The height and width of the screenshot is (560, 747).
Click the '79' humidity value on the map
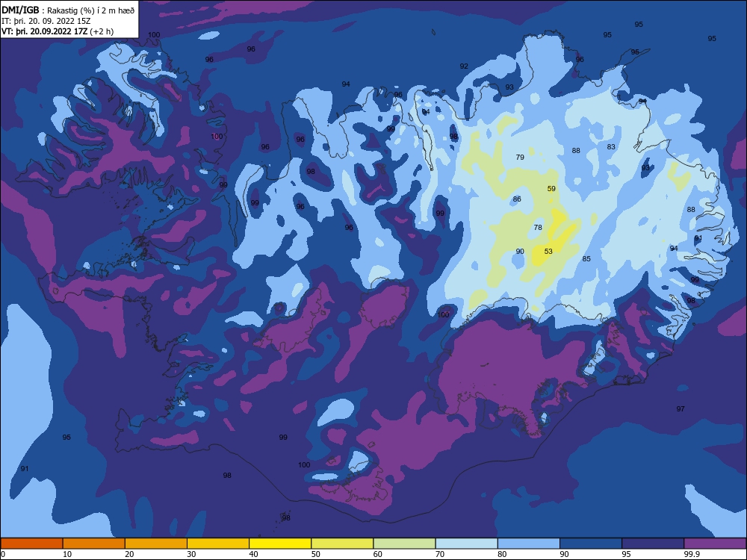[x=520, y=157]
